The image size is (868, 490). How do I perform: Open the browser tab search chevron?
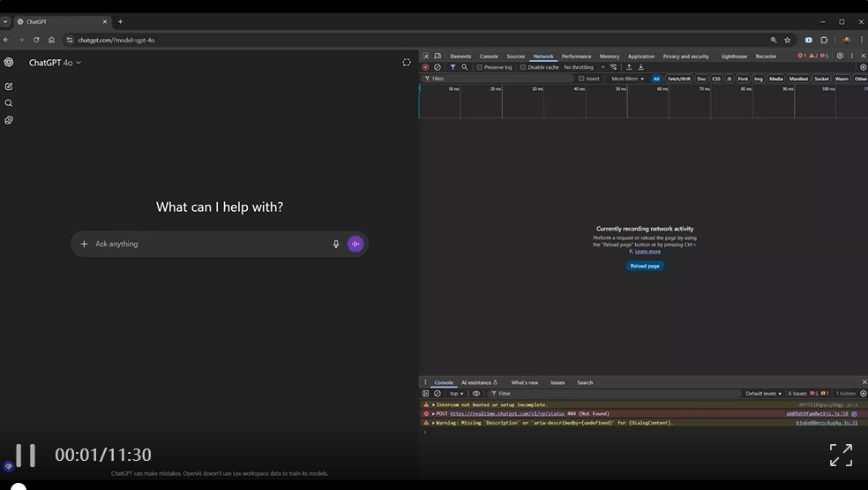pos(5,21)
